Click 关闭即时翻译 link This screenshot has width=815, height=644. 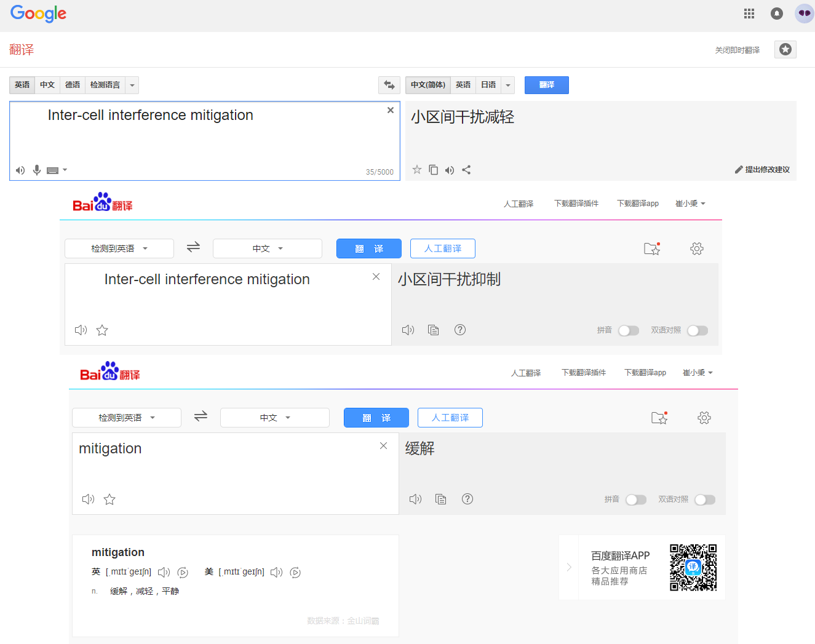point(737,50)
